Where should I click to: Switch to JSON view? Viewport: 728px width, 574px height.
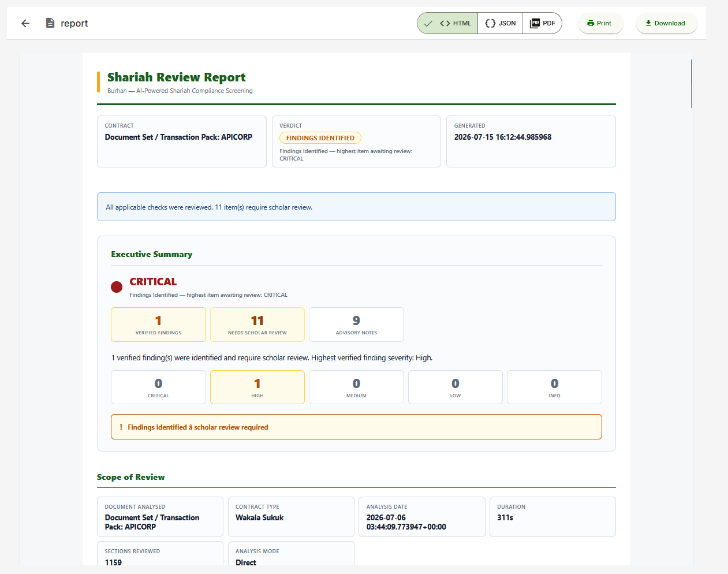click(x=500, y=23)
